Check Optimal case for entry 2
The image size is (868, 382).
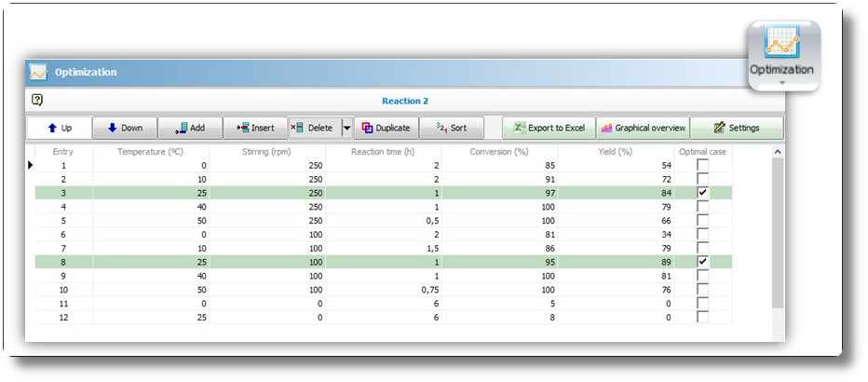click(x=702, y=179)
